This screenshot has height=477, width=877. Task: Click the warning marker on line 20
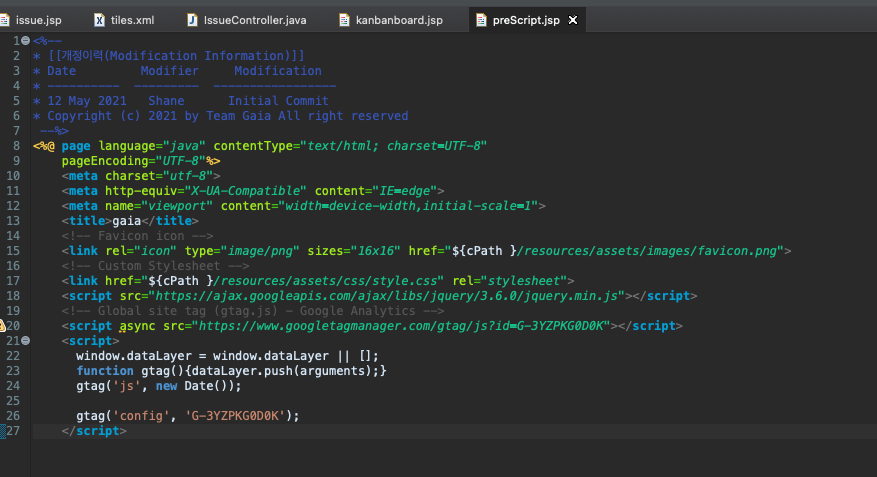coord(2,325)
